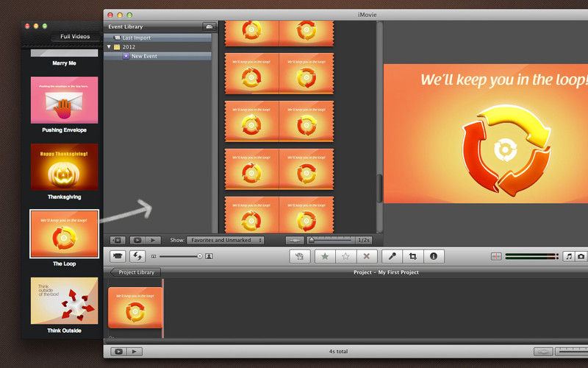The image size is (588, 368).
Task: Collapse the 2012 year disclosure triangle
Action: 109,47
